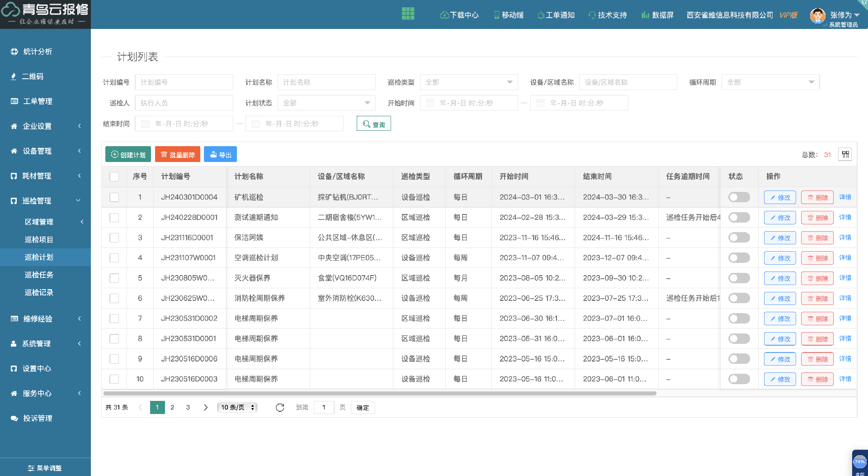The height and width of the screenshot is (476, 868).
Task: Open 统计分析 in the sidebar menu
Action: tap(38, 52)
